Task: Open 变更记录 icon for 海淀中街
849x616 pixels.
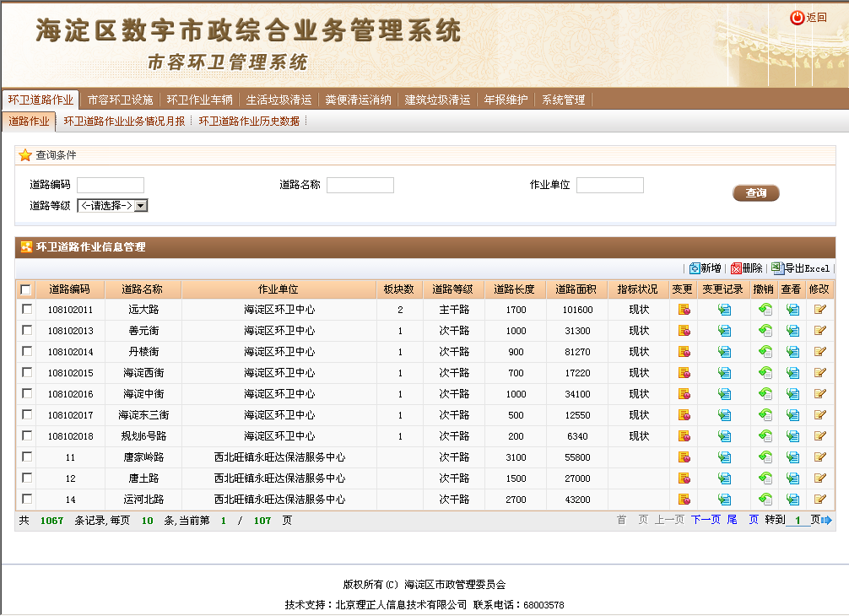Action: point(724,394)
